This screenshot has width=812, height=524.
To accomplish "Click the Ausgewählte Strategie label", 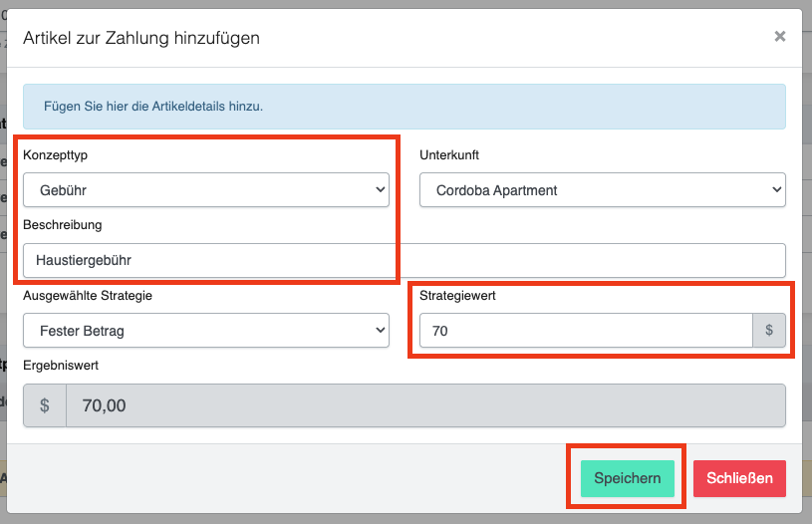I will [88, 296].
